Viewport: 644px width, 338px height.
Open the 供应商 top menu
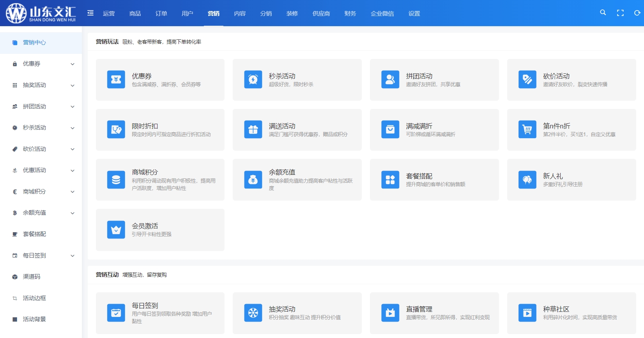(x=321, y=13)
